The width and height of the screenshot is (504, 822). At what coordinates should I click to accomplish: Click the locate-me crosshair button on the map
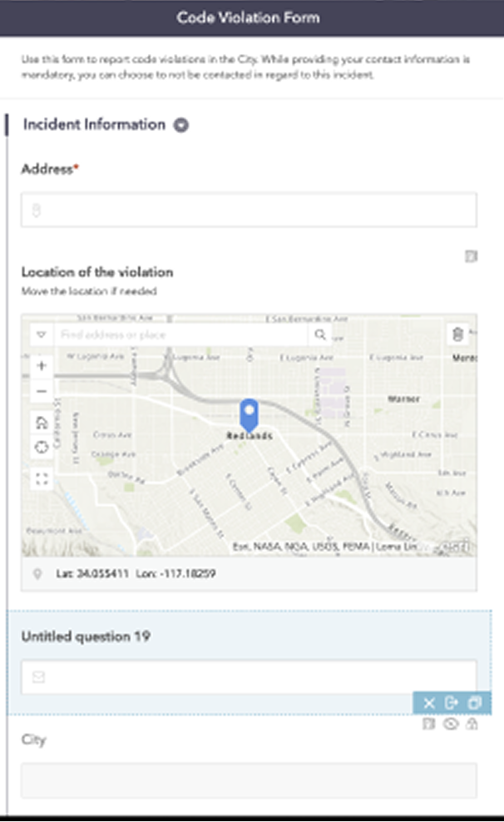[x=42, y=447]
